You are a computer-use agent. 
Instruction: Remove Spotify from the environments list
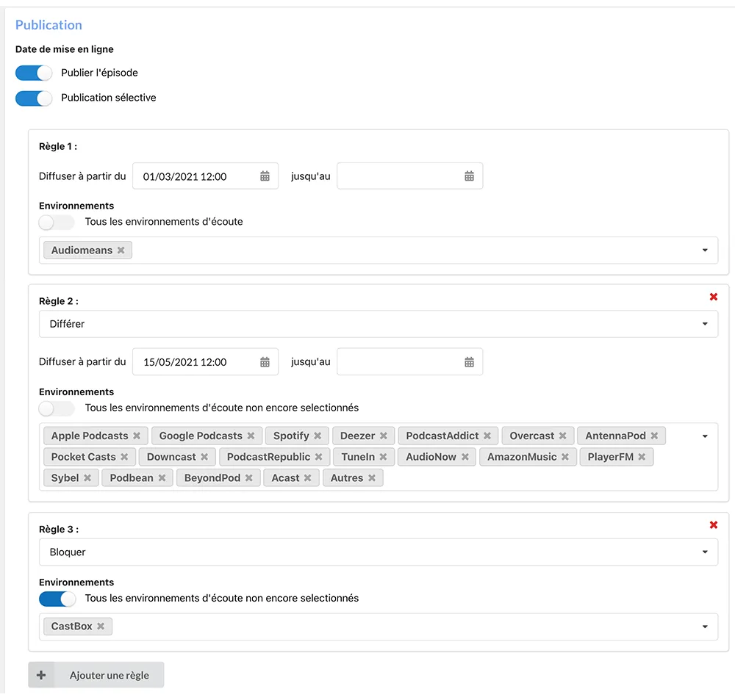[318, 436]
